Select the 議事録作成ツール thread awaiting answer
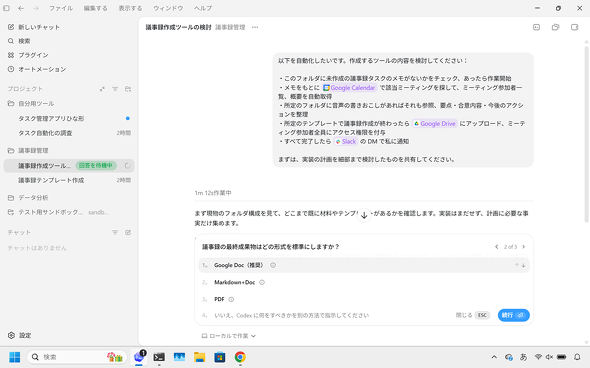 [69, 166]
